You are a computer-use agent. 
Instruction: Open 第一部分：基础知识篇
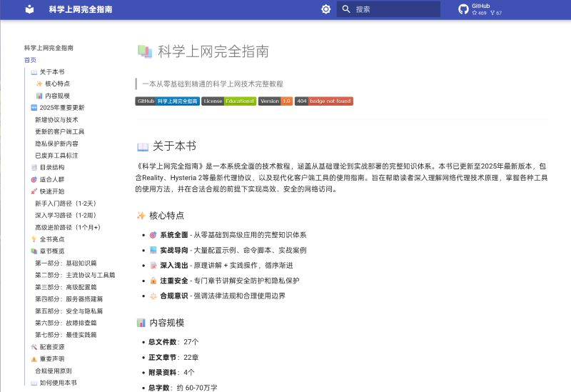66,263
